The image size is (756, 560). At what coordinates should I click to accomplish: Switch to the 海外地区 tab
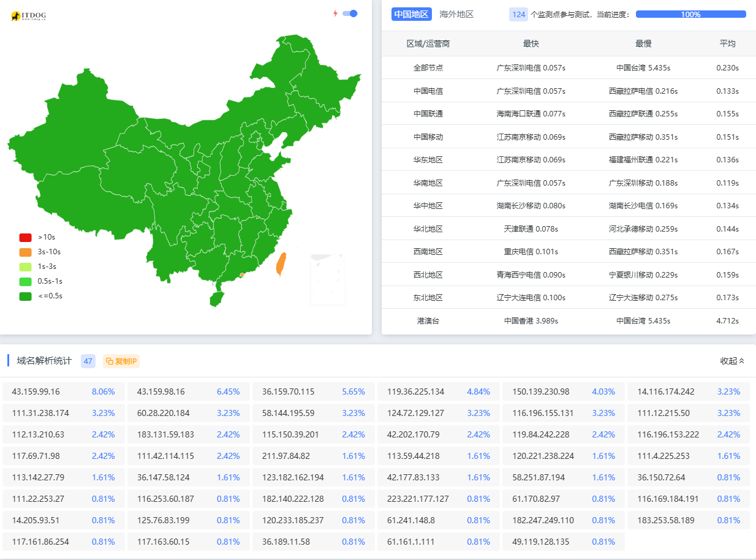[456, 14]
